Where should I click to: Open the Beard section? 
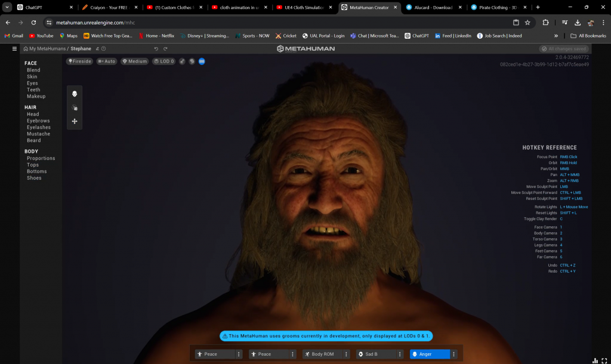(x=34, y=140)
